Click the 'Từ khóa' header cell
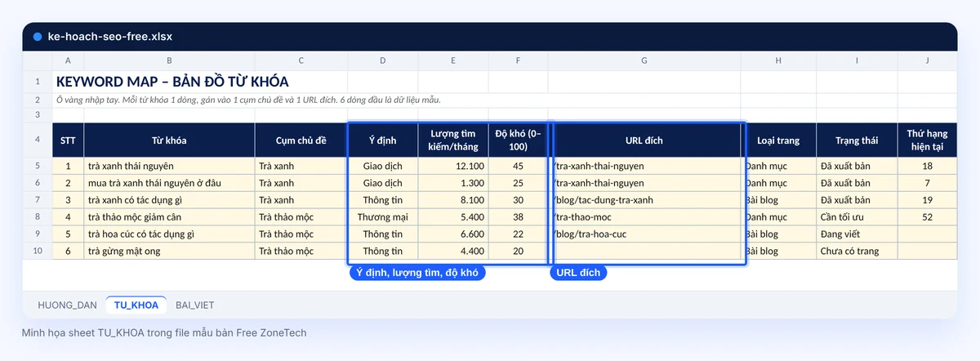The height and width of the screenshot is (361, 980). [x=169, y=140]
